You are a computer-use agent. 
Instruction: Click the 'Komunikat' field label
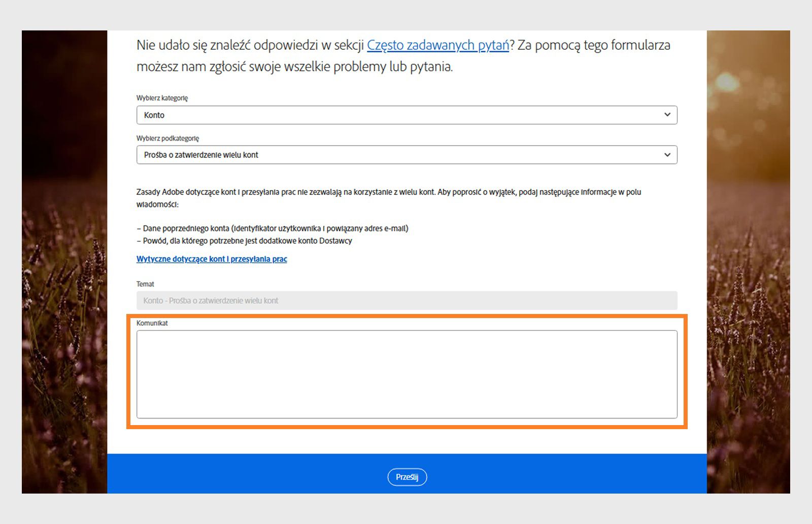152,323
